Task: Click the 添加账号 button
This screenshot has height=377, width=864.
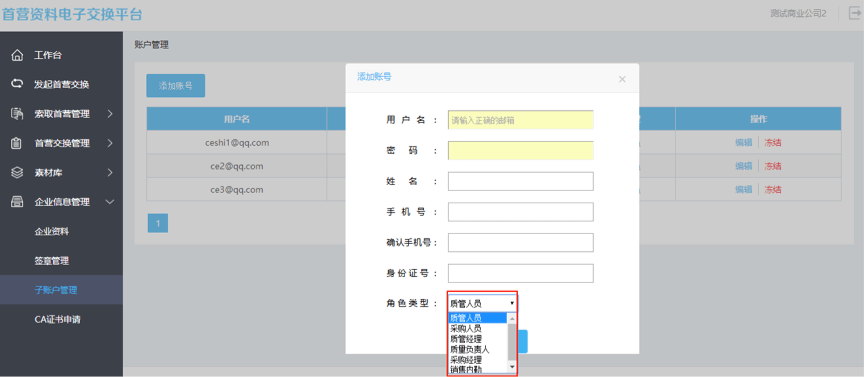Action: coord(176,85)
